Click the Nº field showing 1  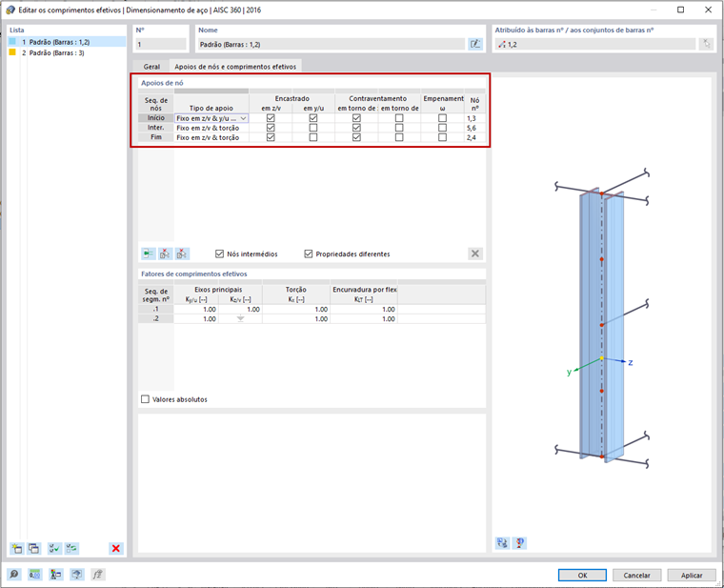click(x=161, y=45)
